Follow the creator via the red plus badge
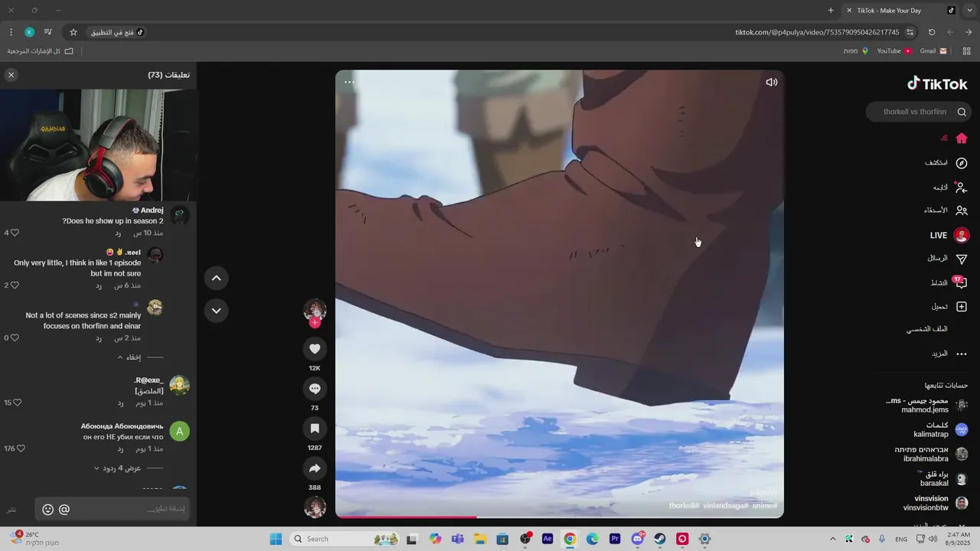The image size is (980, 551). tap(315, 322)
